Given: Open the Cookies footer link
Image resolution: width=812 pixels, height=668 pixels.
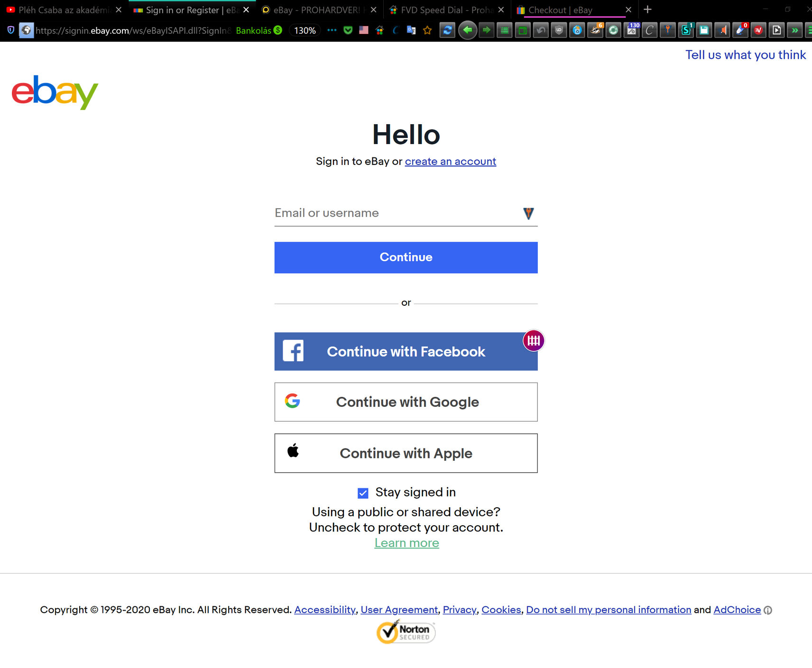Looking at the screenshot, I should pyautogui.click(x=501, y=610).
